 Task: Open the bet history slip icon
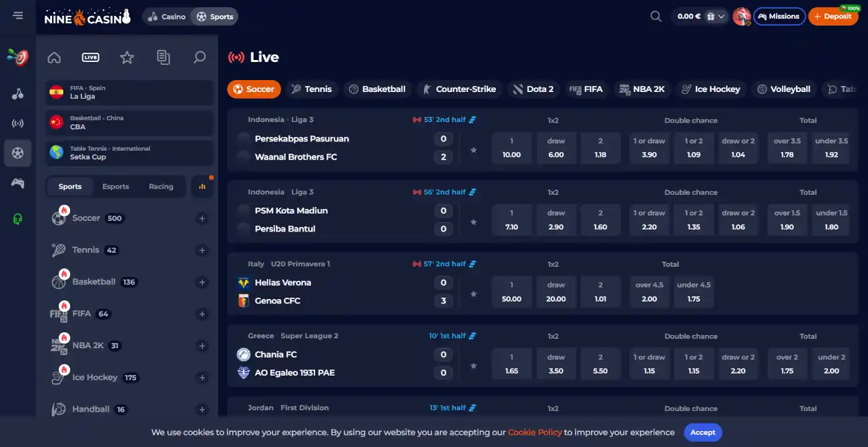(164, 58)
